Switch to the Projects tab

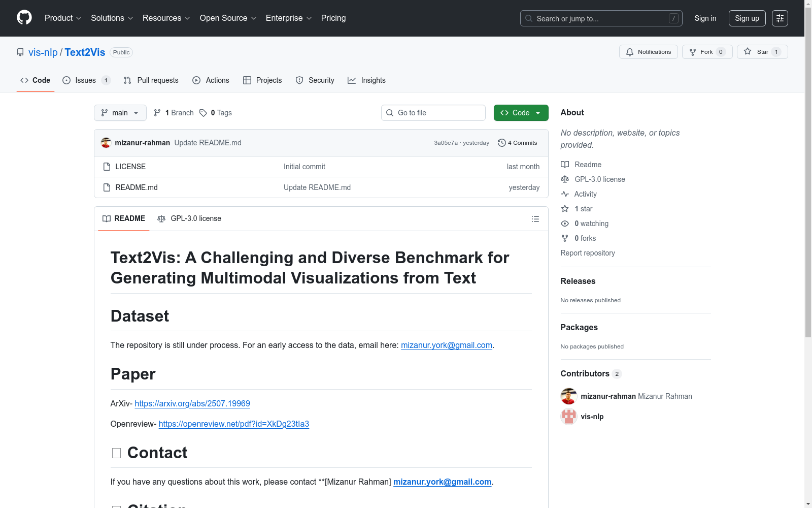pyautogui.click(x=262, y=80)
